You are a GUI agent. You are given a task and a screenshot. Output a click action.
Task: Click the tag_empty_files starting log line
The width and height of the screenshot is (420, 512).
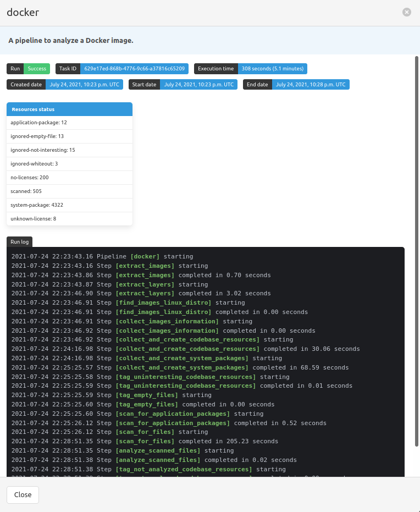[112, 395]
